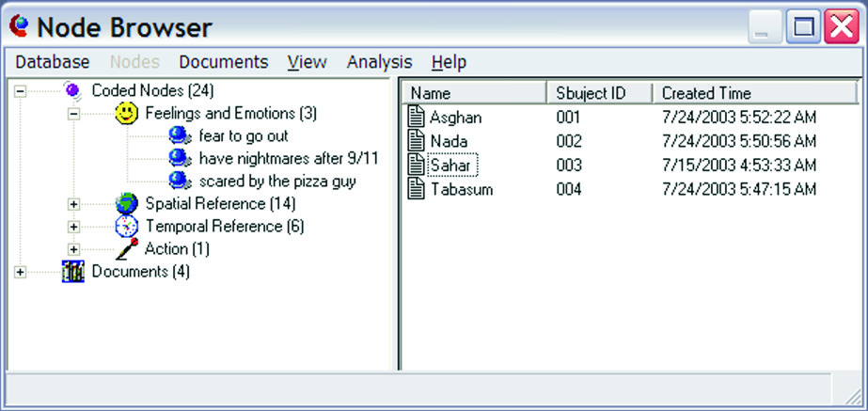This screenshot has height=411, width=868.
Task: Click the smiley Feelings and Emotions icon
Action: [126, 114]
